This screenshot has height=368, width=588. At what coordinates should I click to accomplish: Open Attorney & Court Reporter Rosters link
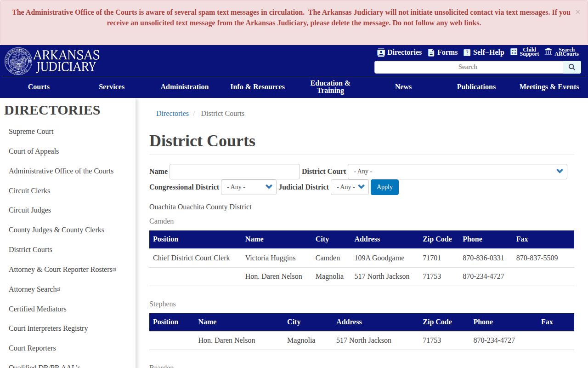click(x=62, y=270)
